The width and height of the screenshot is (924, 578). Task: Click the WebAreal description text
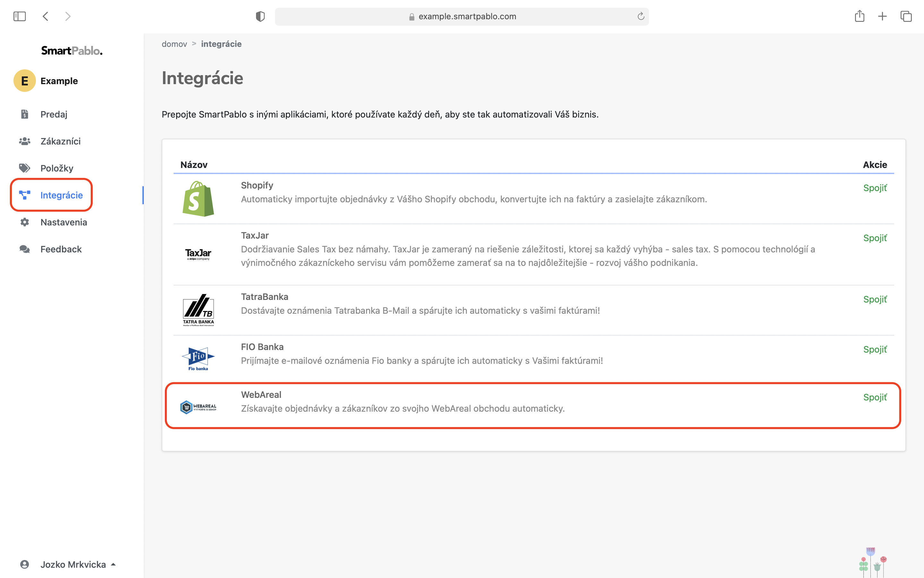(403, 409)
